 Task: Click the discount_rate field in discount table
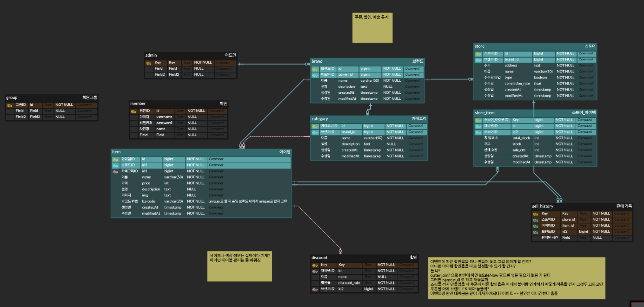coord(349,283)
